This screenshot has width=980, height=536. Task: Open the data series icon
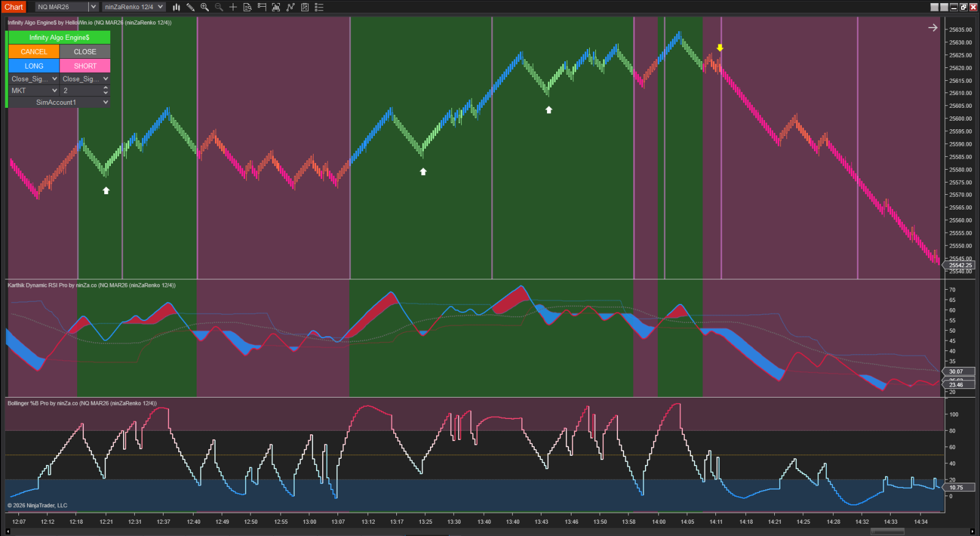pyautogui.click(x=276, y=7)
